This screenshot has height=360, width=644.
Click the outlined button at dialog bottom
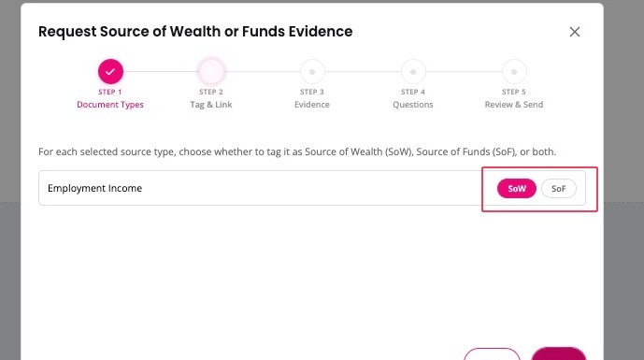point(492,353)
